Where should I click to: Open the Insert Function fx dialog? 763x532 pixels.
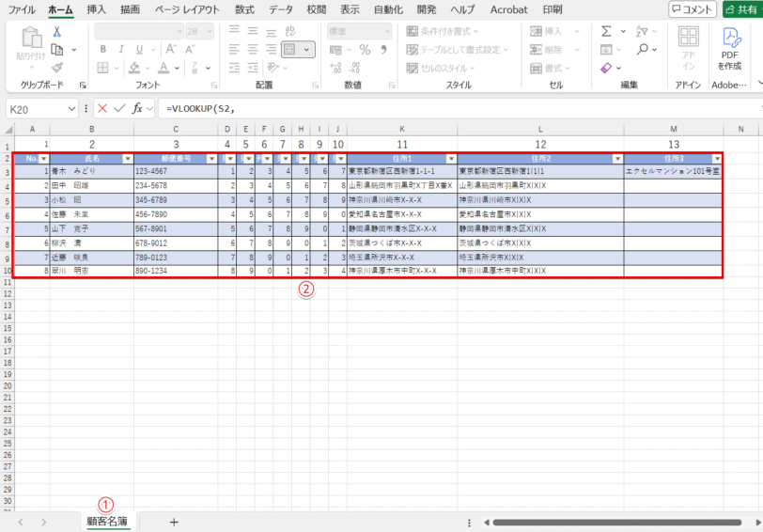pyautogui.click(x=137, y=108)
